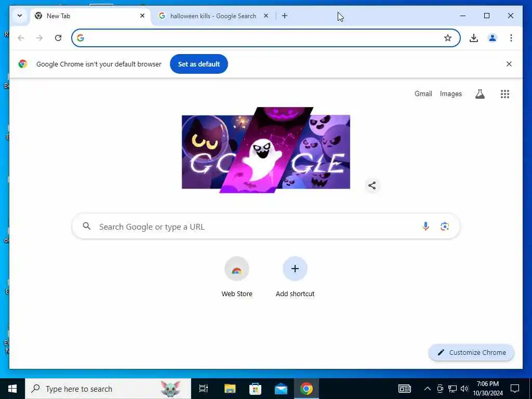Click the Search Google or type a URL box

click(265, 227)
